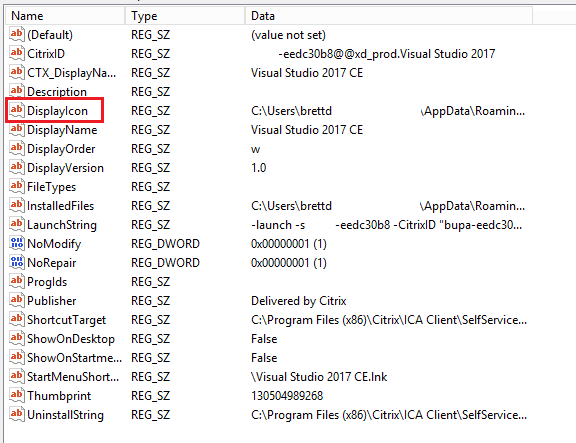Click the string icon beside ShowOnStartme...
This screenshot has width=576, height=443.
tap(17, 358)
